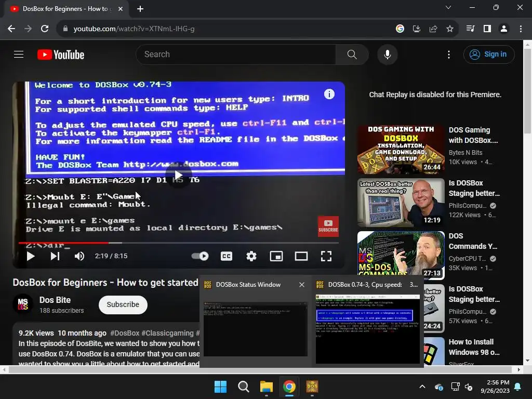Open Chrome profile icon

504,29
